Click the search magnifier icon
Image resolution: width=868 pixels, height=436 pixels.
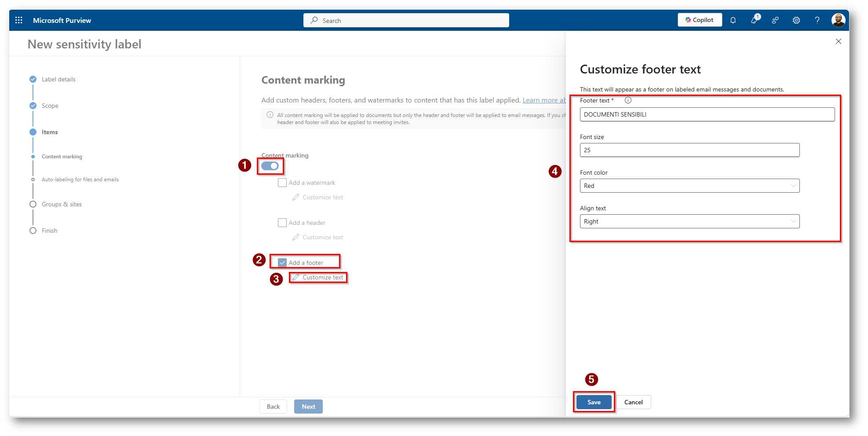coord(314,20)
